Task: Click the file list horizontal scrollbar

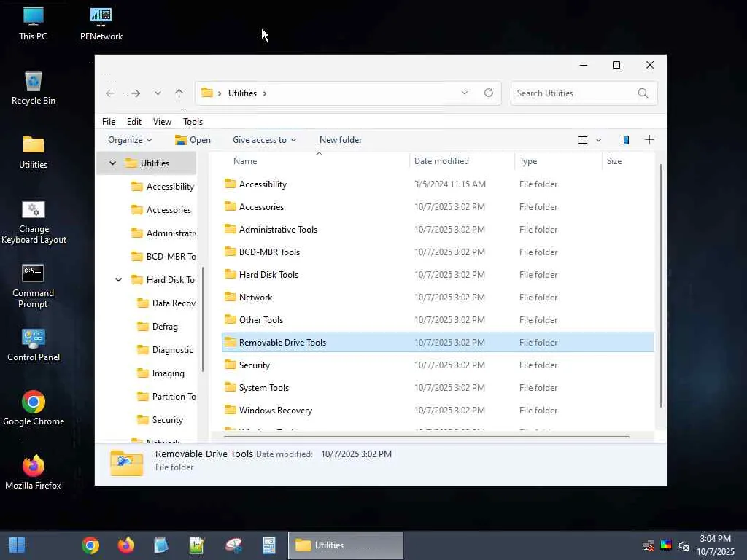Action: pyautogui.click(x=426, y=436)
